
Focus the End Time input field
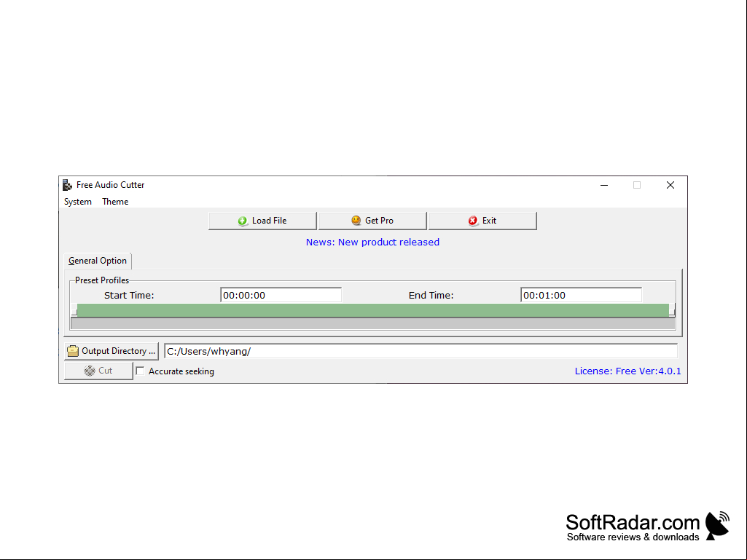[582, 295]
